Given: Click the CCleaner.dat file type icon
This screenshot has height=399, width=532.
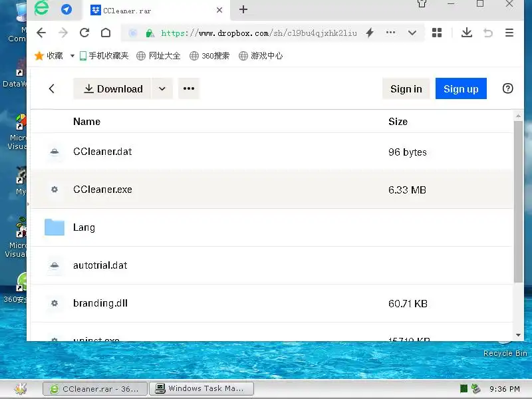Looking at the screenshot, I should 55,152.
